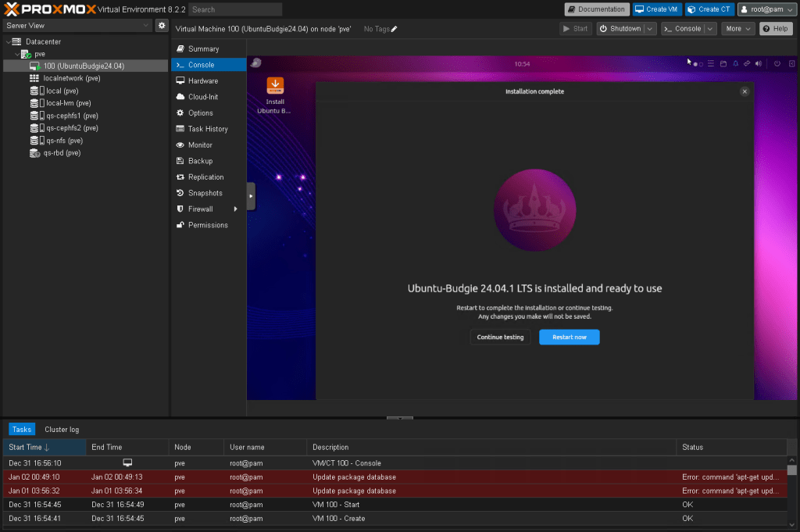Screen dimensions: 800x532
Task: Click the gear icon beside Server View
Action: 162,26
